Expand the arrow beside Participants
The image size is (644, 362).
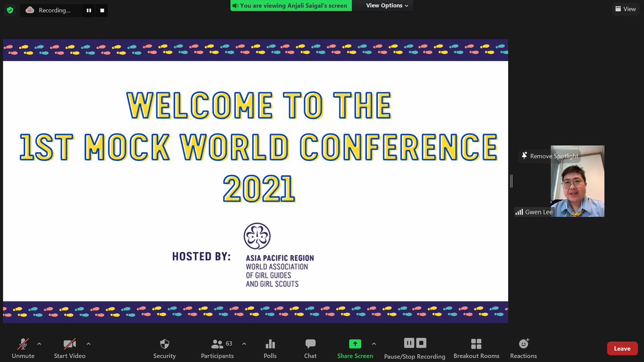click(x=244, y=344)
